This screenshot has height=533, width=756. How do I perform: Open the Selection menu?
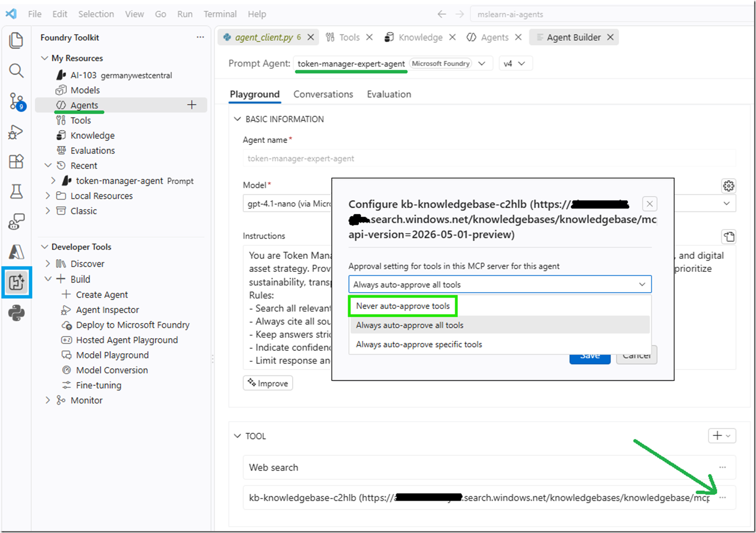[96, 14]
